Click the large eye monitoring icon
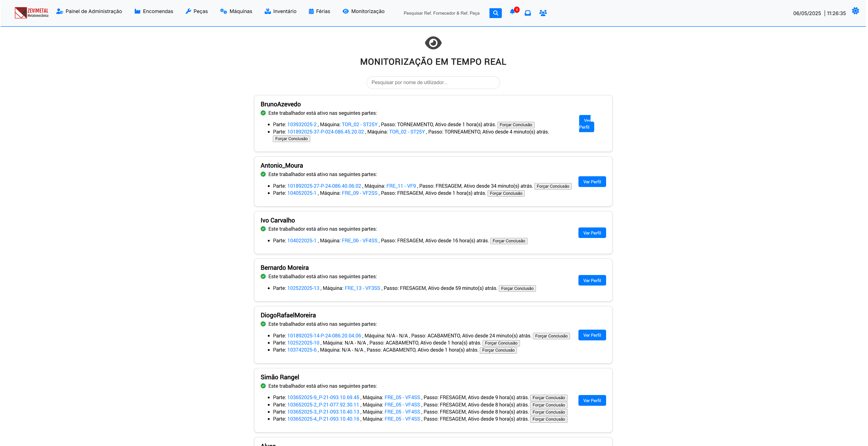 tap(433, 43)
